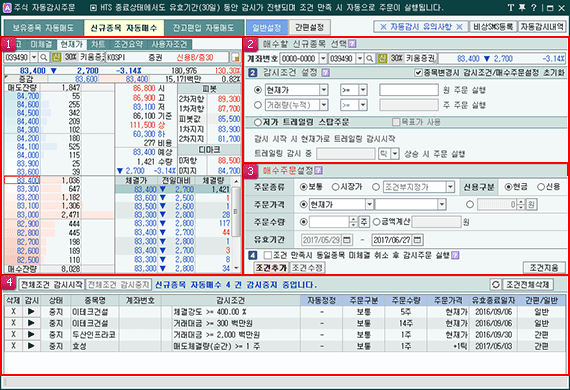
Task: Click the 신 badge icon in the quote panel
Action: [x=56, y=57]
